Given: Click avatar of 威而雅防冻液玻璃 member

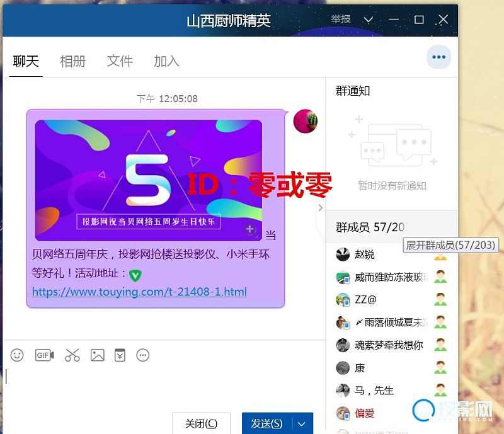Looking at the screenshot, I should 343,277.
